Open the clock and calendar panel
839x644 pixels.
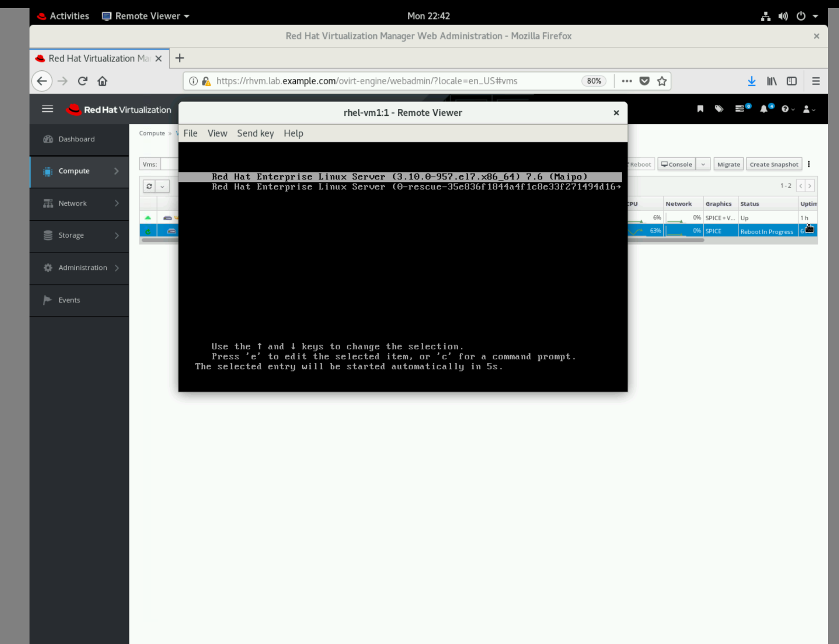coord(428,16)
